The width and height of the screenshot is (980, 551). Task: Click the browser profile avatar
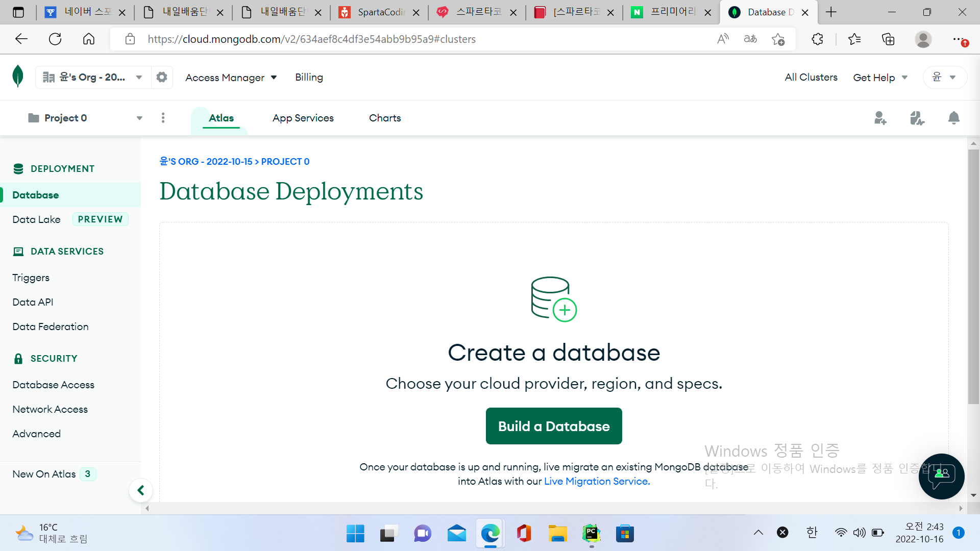(923, 39)
